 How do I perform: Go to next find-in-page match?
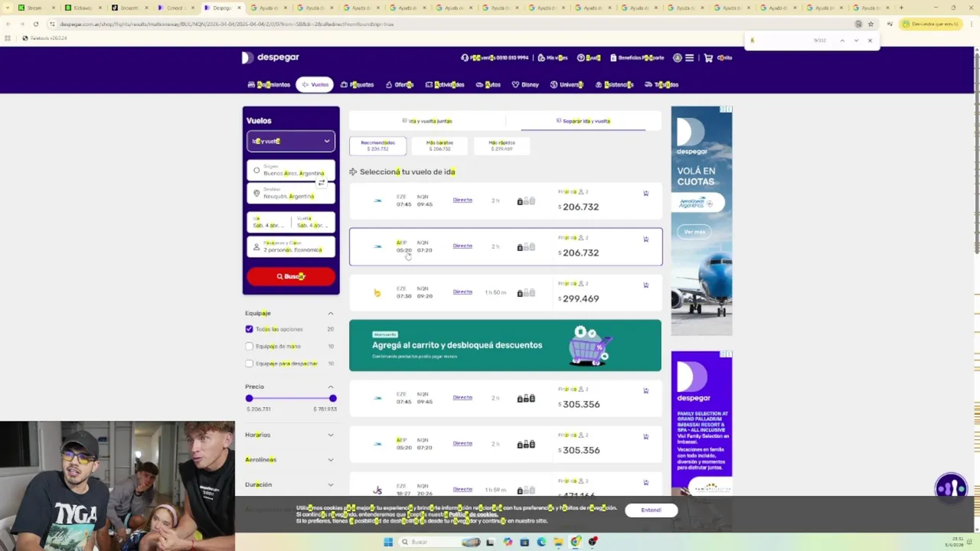(856, 40)
